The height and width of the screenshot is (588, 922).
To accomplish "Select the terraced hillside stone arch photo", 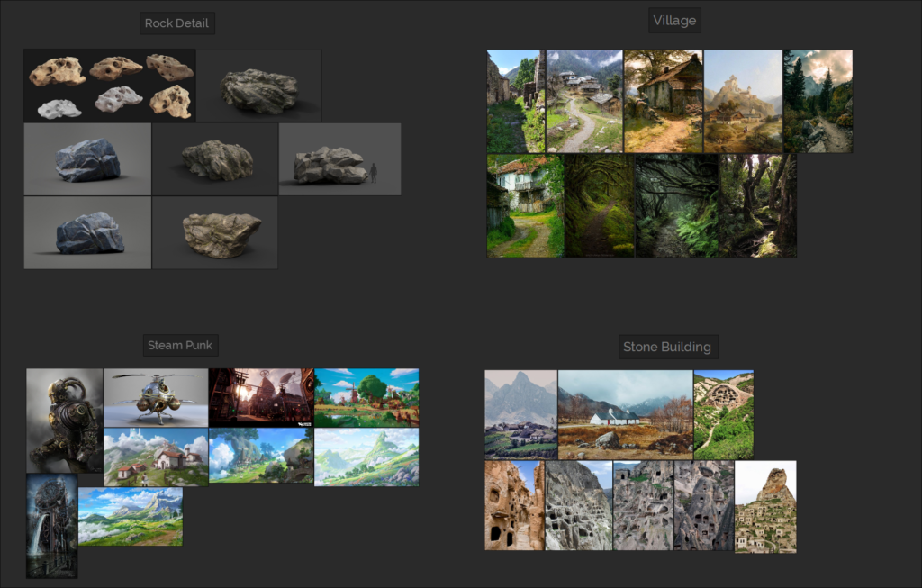I will (724, 414).
